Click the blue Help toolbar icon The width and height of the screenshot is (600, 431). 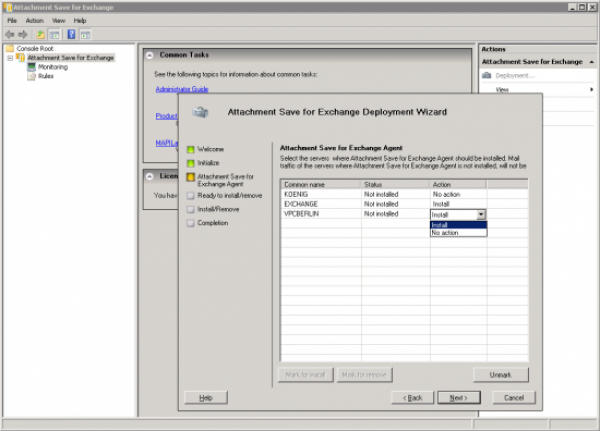pyautogui.click(x=71, y=33)
